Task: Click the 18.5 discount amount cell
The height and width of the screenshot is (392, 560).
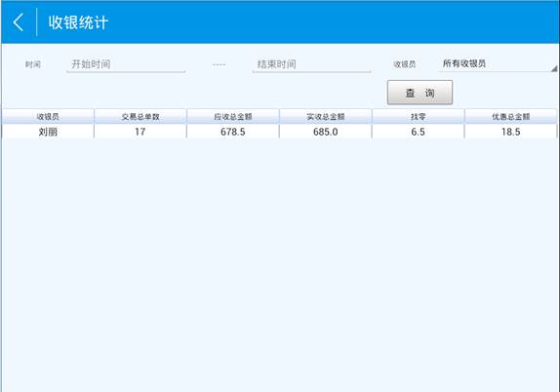Action: 510,132
